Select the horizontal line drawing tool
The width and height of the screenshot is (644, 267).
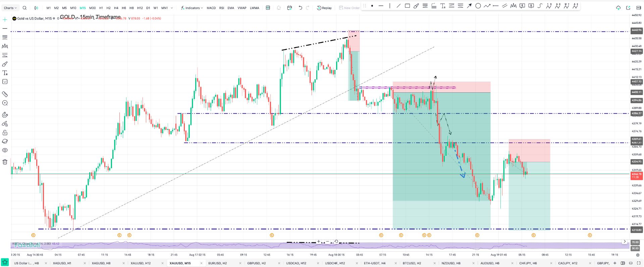coord(381,6)
